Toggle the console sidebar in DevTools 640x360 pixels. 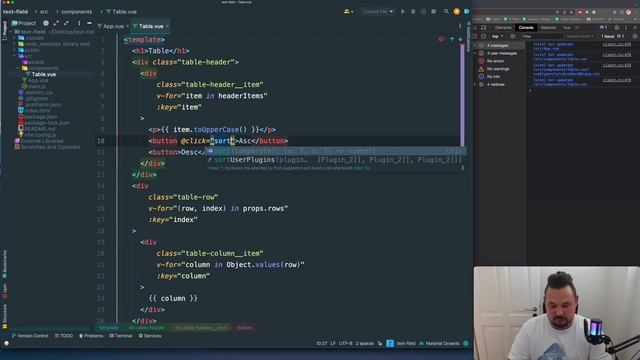(x=475, y=36)
